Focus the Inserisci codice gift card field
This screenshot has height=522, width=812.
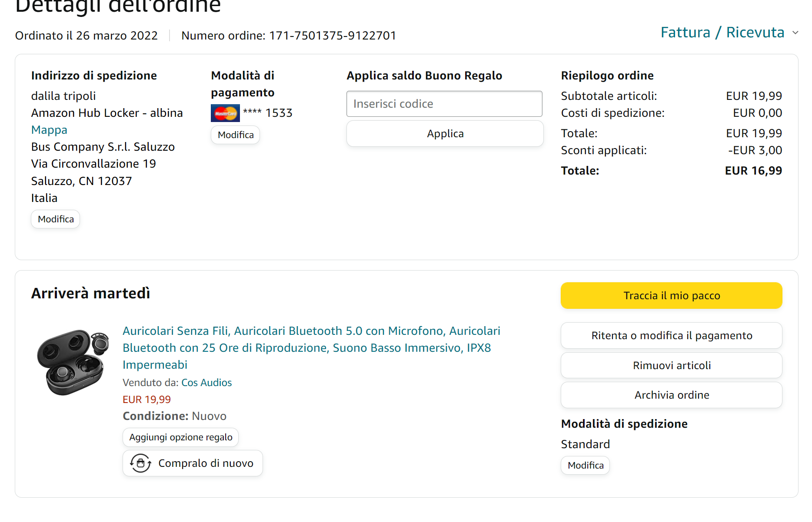[x=444, y=104]
